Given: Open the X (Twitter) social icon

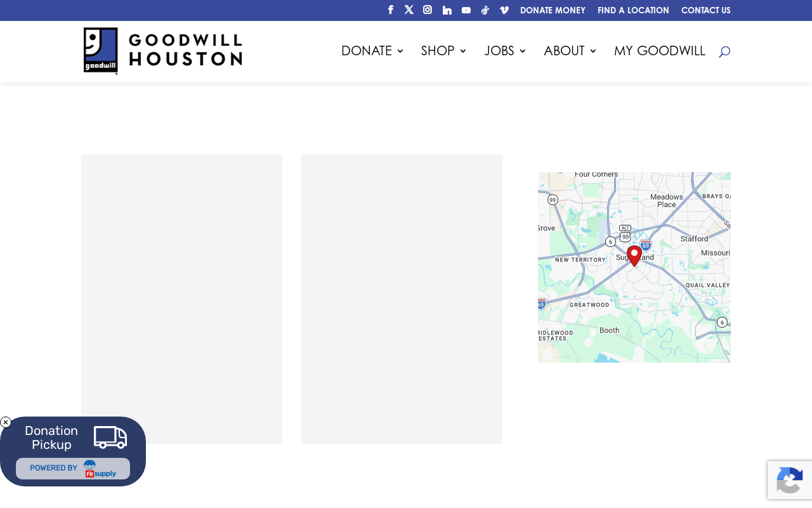Looking at the screenshot, I should coord(409,10).
